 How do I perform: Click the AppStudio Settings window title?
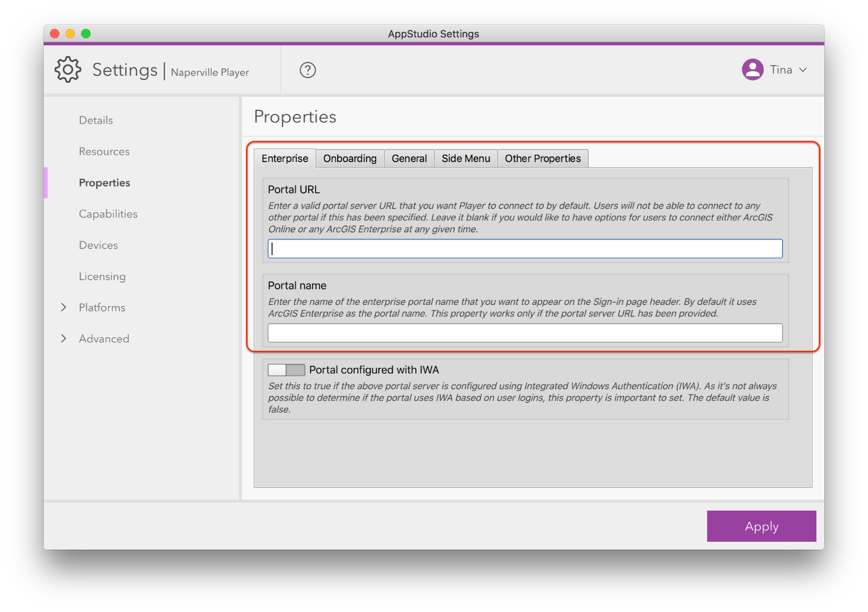pyautogui.click(x=433, y=34)
